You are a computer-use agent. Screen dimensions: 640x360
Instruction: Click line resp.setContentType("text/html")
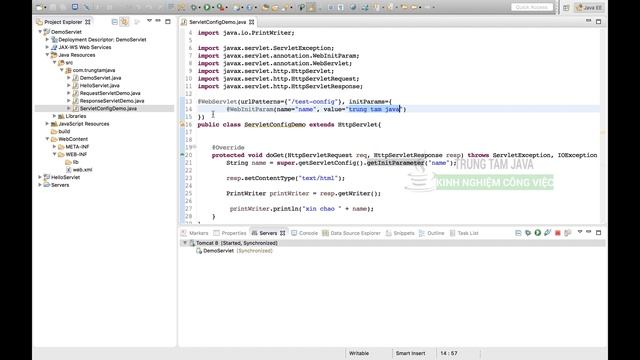[285, 178]
